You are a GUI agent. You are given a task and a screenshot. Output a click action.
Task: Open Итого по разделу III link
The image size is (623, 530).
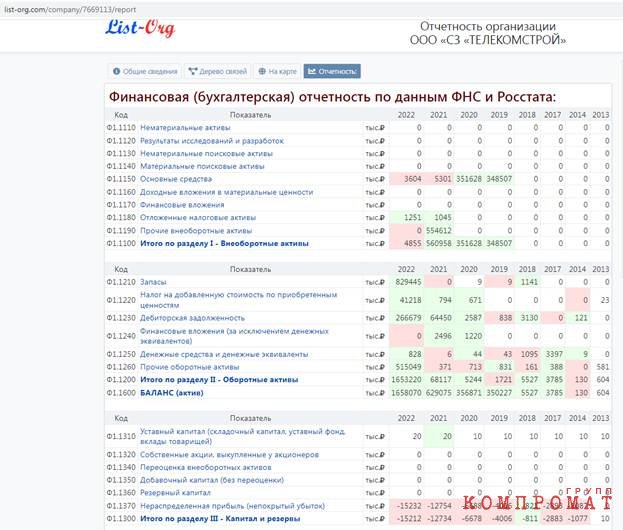click(220, 519)
